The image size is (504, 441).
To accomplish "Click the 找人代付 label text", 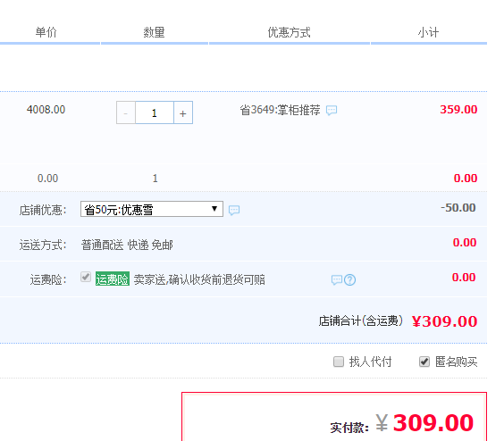I will (x=370, y=362).
